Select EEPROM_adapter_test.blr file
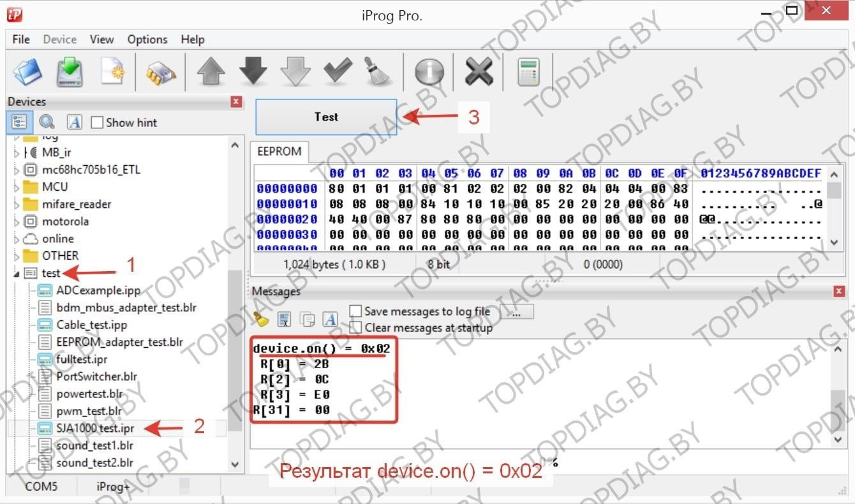This screenshot has width=855, height=504. point(120,342)
